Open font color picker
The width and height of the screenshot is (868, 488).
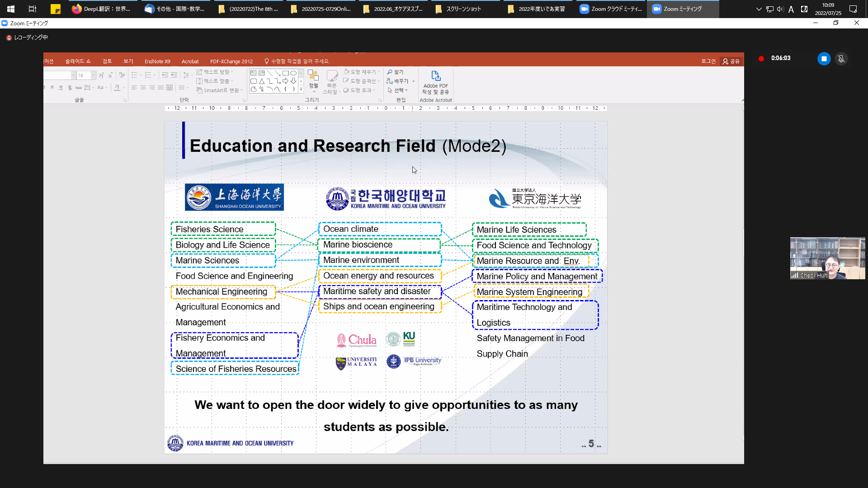[118, 88]
